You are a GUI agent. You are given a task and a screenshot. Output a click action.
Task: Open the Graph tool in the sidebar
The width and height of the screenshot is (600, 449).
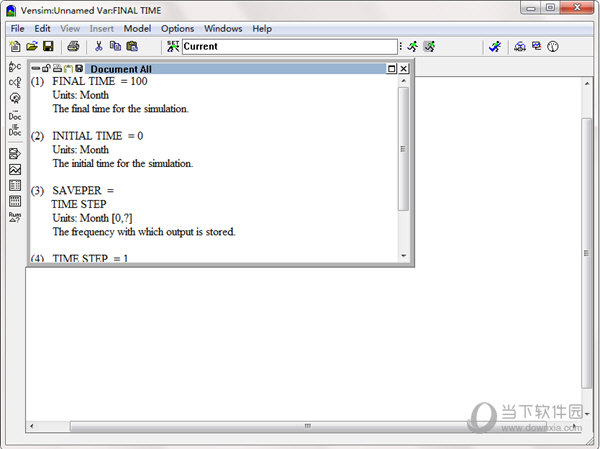click(x=15, y=169)
